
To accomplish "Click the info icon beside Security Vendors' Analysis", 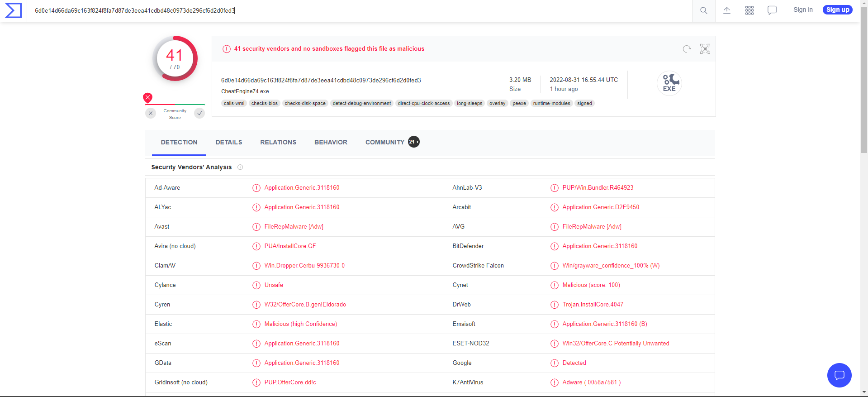I will (x=240, y=167).
